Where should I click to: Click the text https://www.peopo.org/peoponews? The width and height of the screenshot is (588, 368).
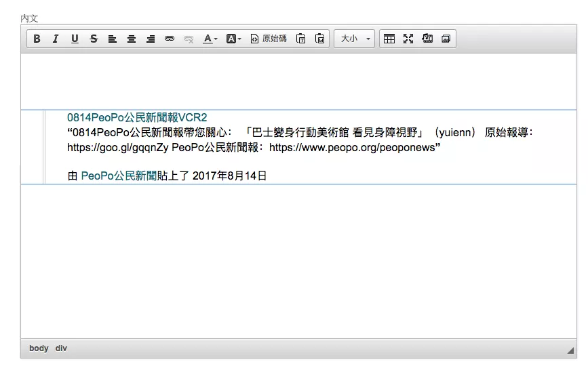click(352, 148)
